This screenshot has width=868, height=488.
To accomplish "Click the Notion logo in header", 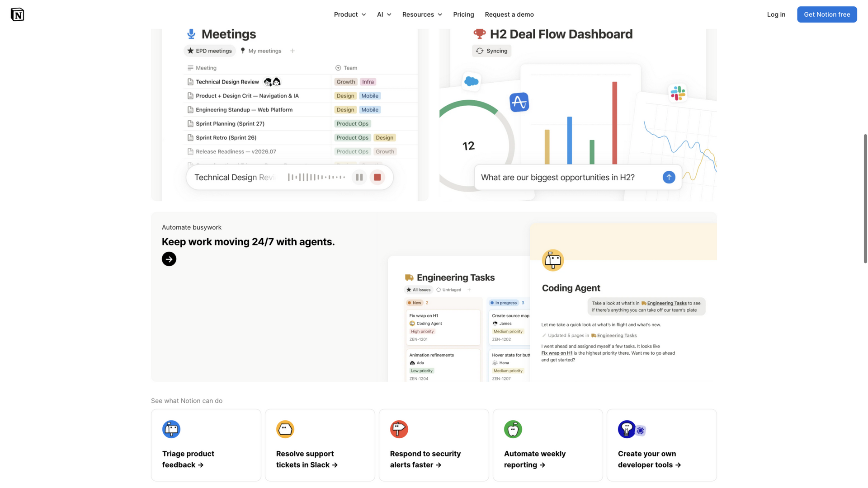I will (x=17, y=14).
